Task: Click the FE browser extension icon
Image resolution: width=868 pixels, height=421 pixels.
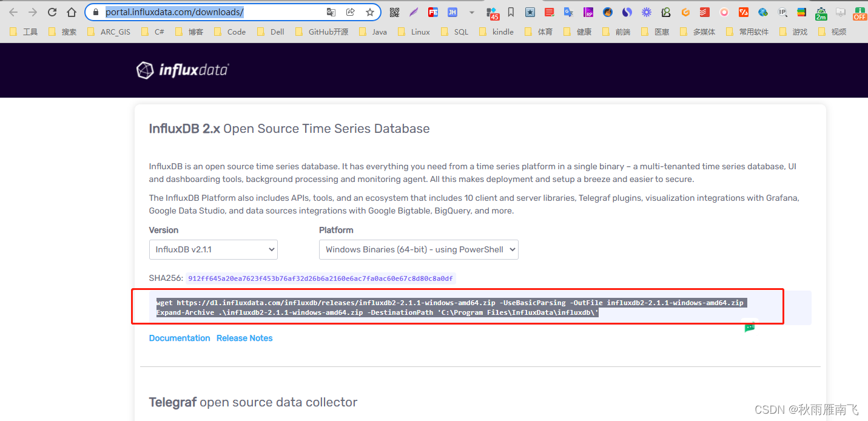Action: tap(432, 12)
